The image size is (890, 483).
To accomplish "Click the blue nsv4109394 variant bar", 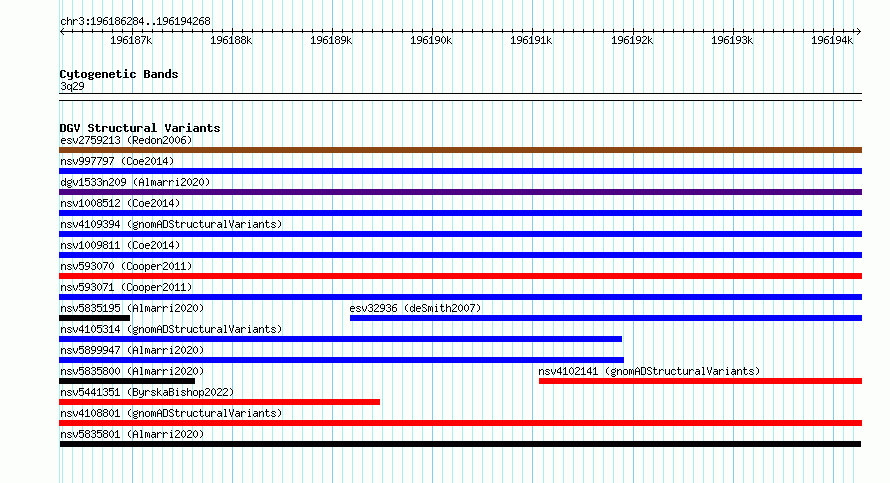I will [x=460, y=234].
